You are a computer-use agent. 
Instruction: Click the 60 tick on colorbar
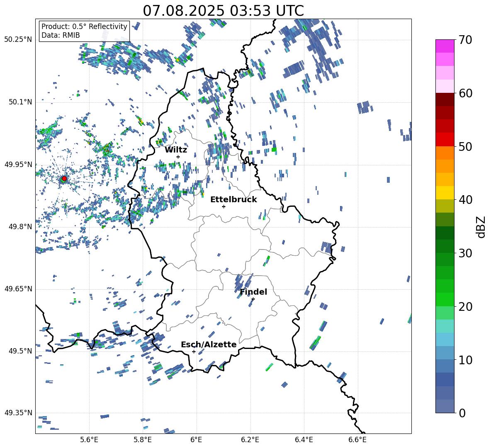pyautogui.click(x=465, y=93)
